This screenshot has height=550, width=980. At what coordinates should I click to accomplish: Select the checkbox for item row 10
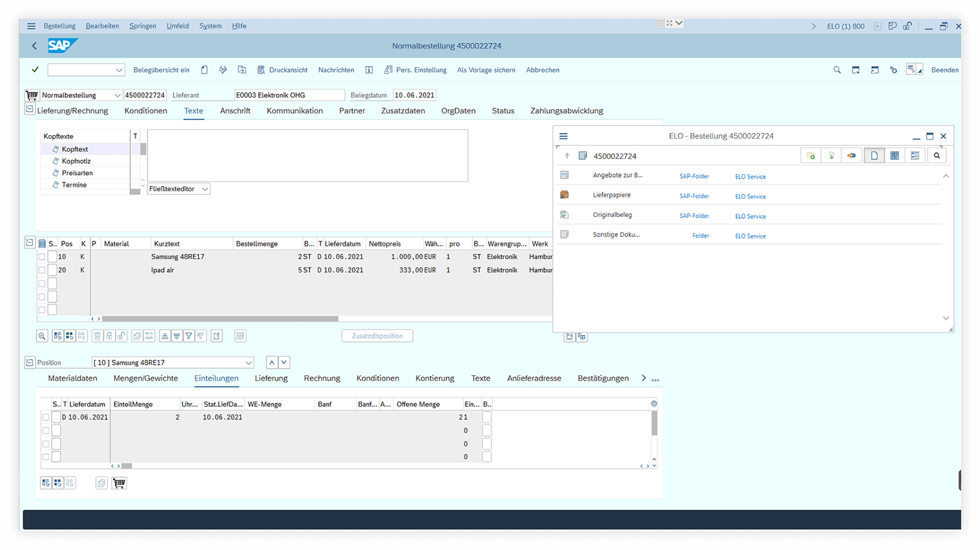coord(42,257)
